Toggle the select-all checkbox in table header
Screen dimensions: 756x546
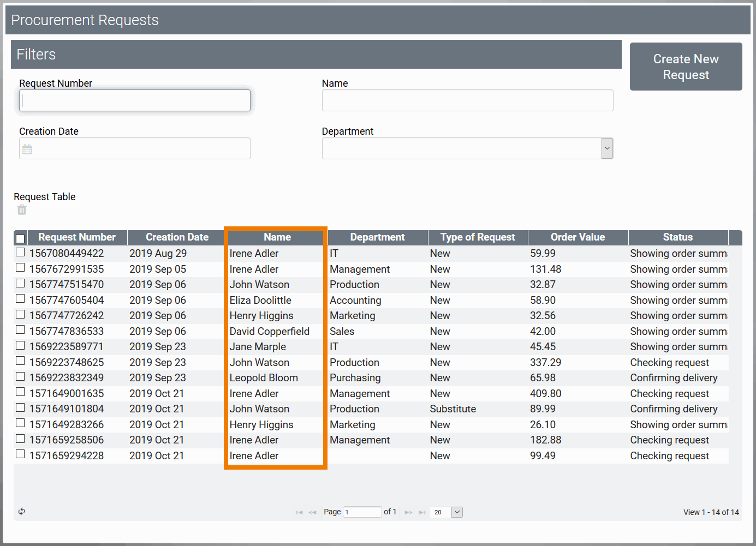(20, 238)
